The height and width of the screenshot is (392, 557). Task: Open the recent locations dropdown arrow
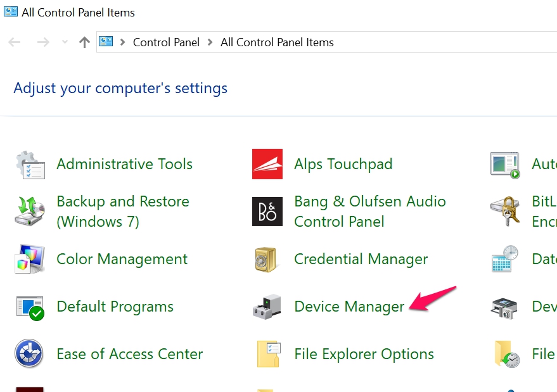tap(65, 42)
